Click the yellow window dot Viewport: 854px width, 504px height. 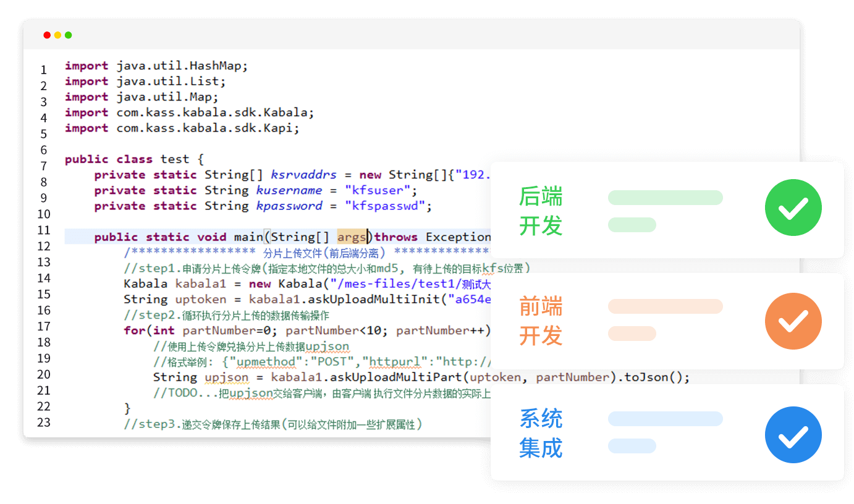pyautogui.click(x=57, y=35)
